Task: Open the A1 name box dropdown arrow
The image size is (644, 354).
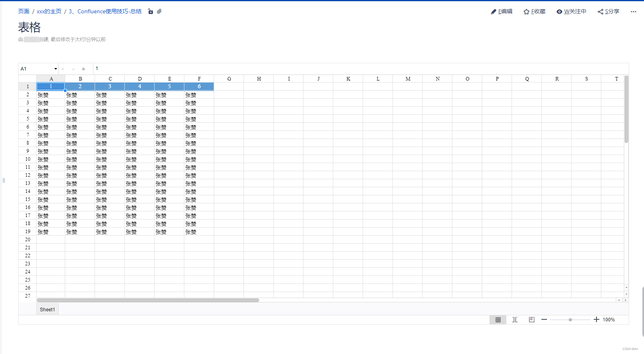Action: (x=56, y=69)
